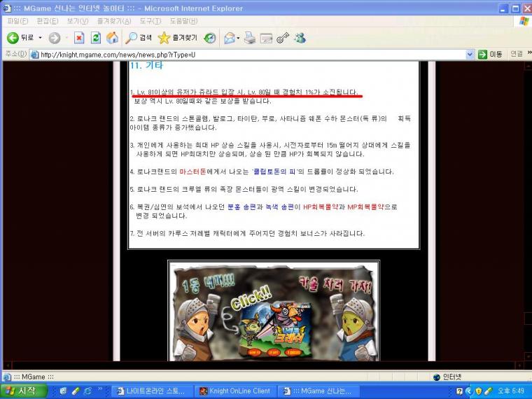Click the vertical scrollbar up arrow
Image resolution: width=532 pixels, height=399 pixels.
tap(528, 65)
